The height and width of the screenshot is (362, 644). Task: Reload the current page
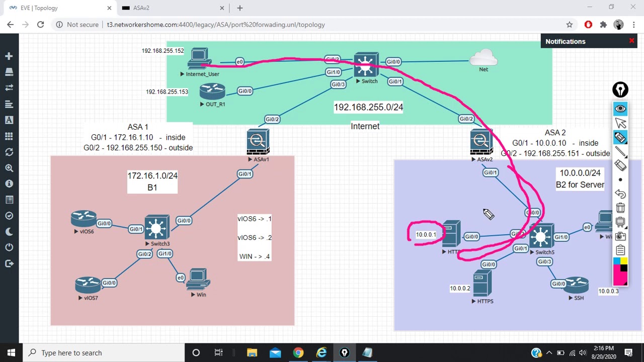[x=40, y=24]
